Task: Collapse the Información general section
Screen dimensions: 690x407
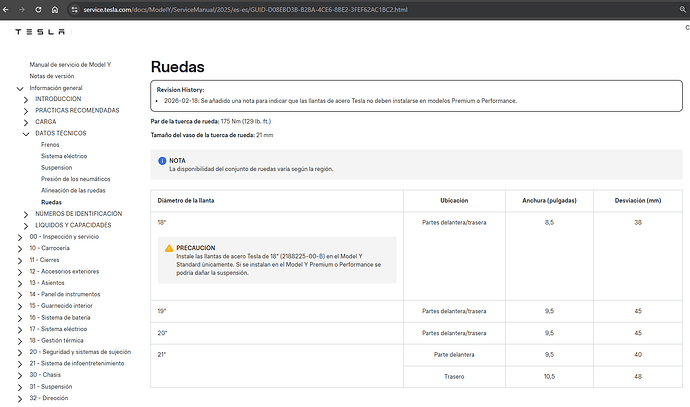Action: [x=20, y=88]
